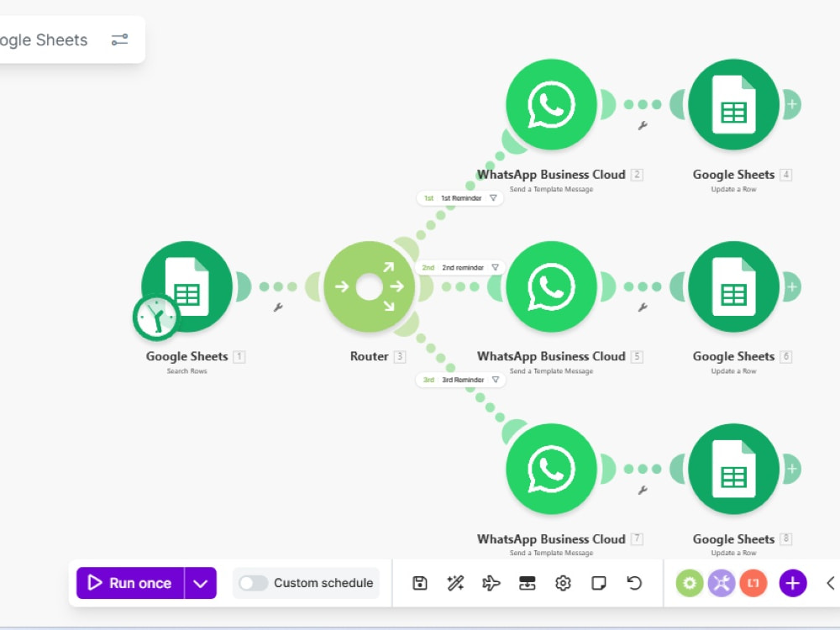The width and height of the screenshot is (840, 630).
Task: Click the undo arrow icon
Action: coord(634,583)
